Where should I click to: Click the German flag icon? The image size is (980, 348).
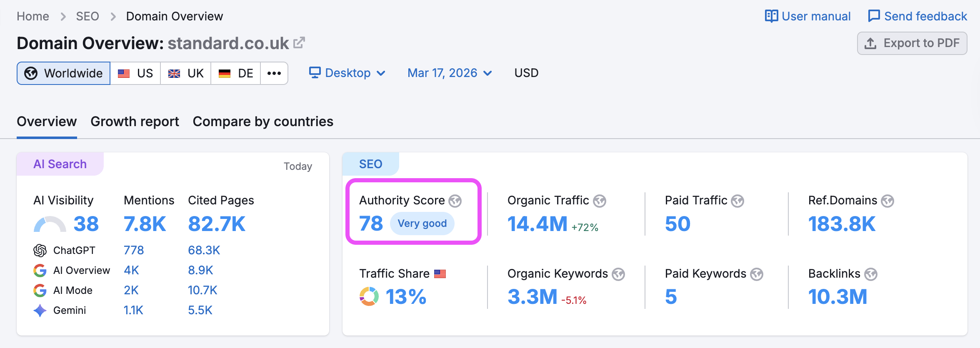click(x=225, y=74)
